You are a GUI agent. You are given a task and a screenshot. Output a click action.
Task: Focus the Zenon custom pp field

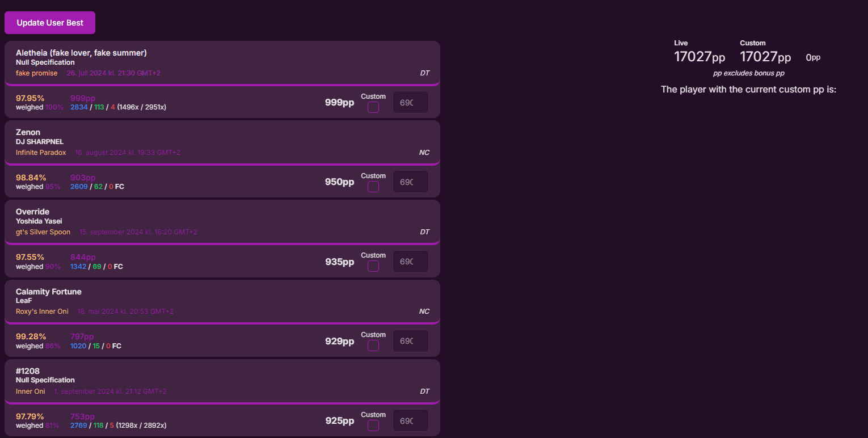(410, 182)
